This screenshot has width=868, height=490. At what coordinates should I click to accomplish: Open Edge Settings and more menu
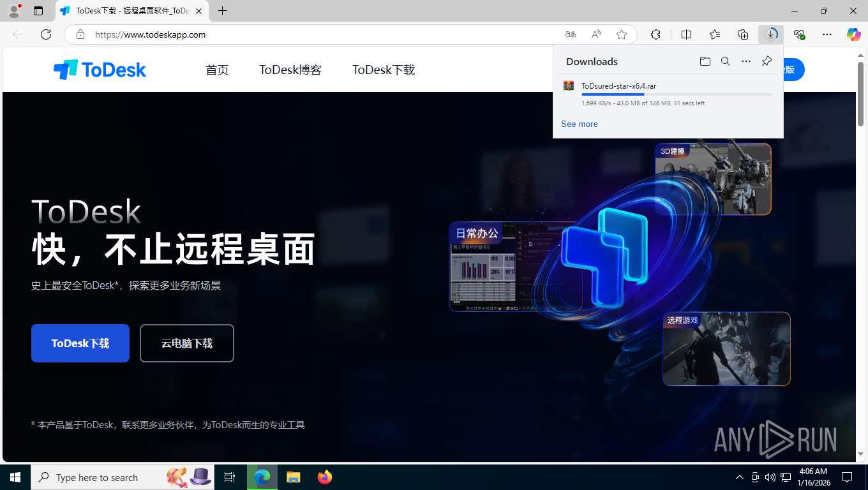(827, 34)
